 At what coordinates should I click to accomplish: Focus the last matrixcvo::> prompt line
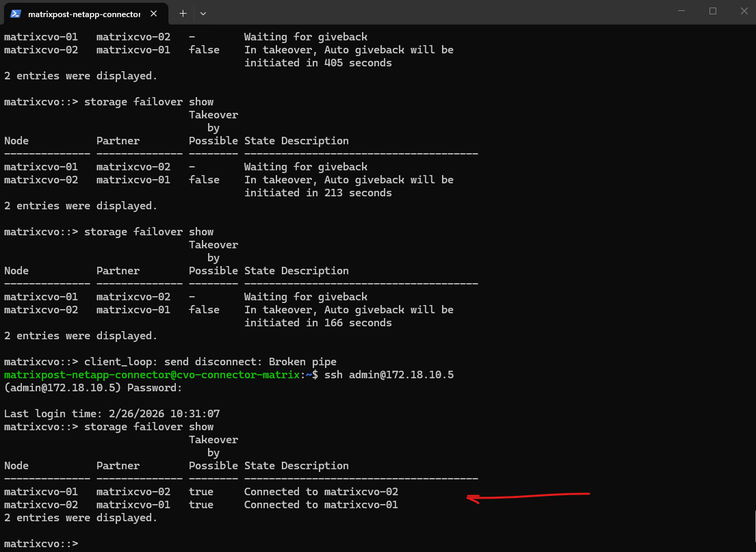[x=41, y=543]
